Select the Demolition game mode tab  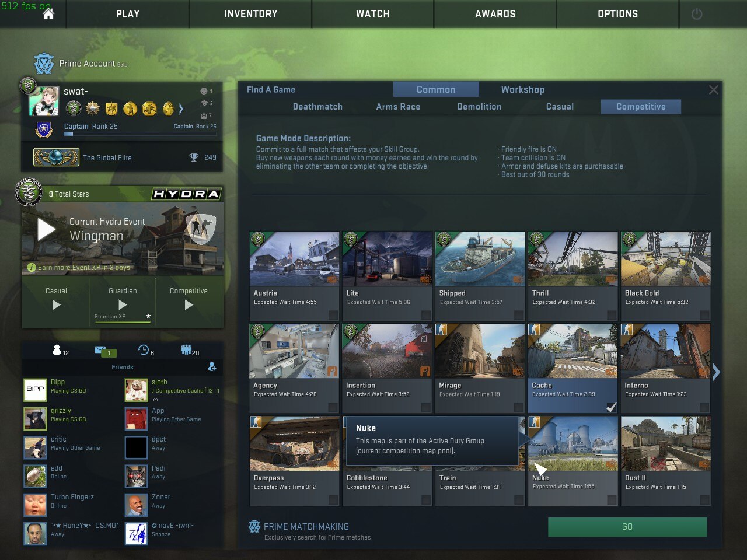pyautogui.click(x=479, y=107)
